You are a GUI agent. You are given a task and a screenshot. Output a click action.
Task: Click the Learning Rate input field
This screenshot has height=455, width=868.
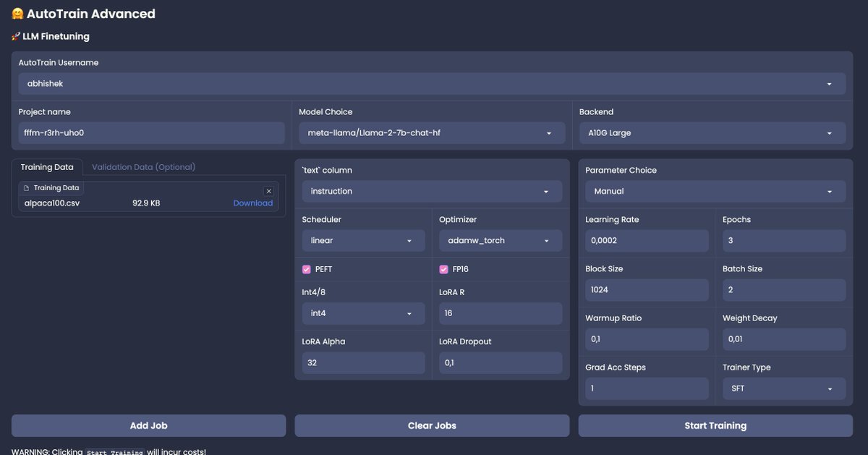[647, 240]
